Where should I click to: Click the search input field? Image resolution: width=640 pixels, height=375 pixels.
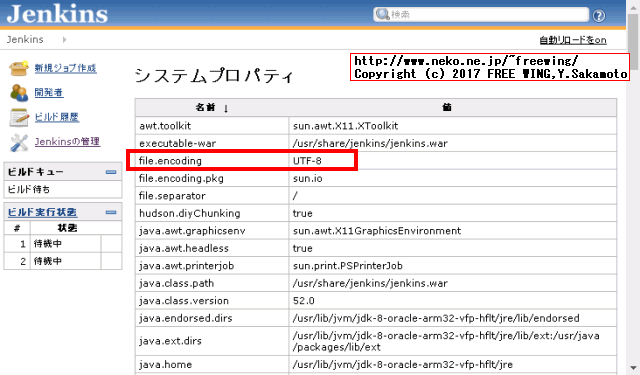pos(481,15)
